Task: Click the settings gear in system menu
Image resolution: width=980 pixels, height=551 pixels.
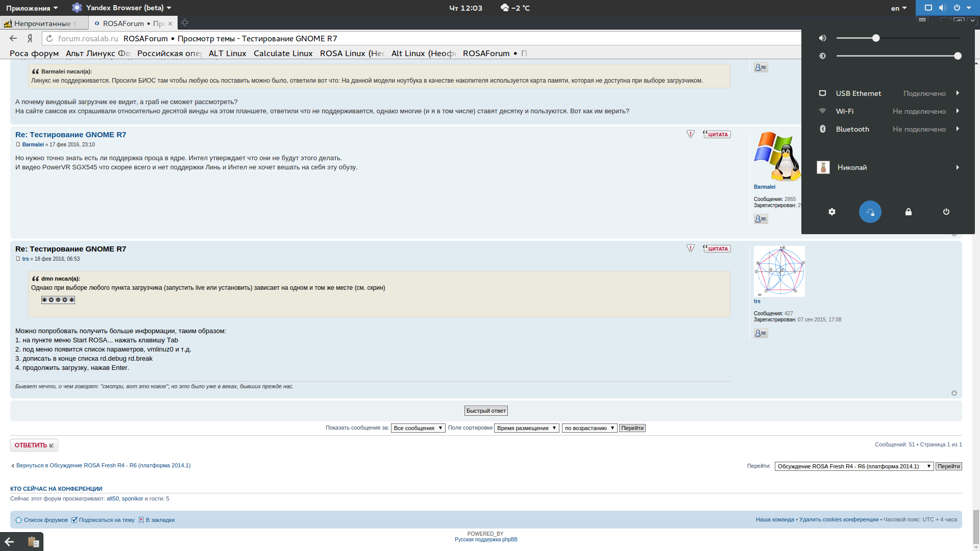Action: pyautogui.click(x=832, y=212)
